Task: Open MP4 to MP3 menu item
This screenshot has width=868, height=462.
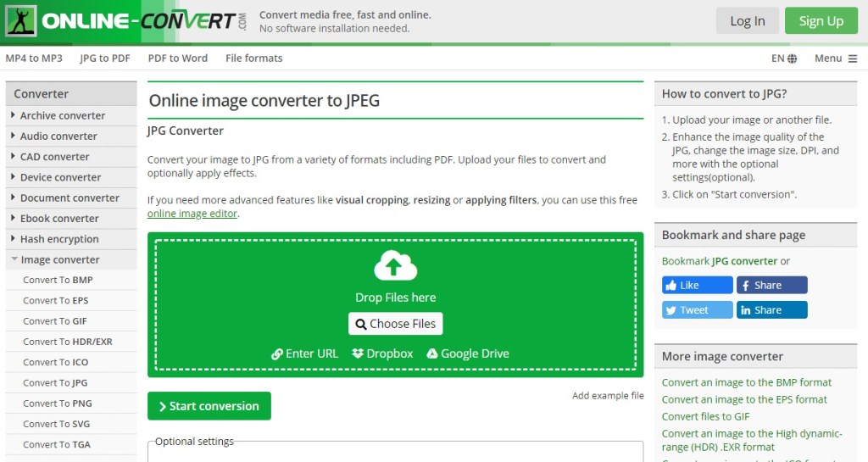Action: coord(34,58)
